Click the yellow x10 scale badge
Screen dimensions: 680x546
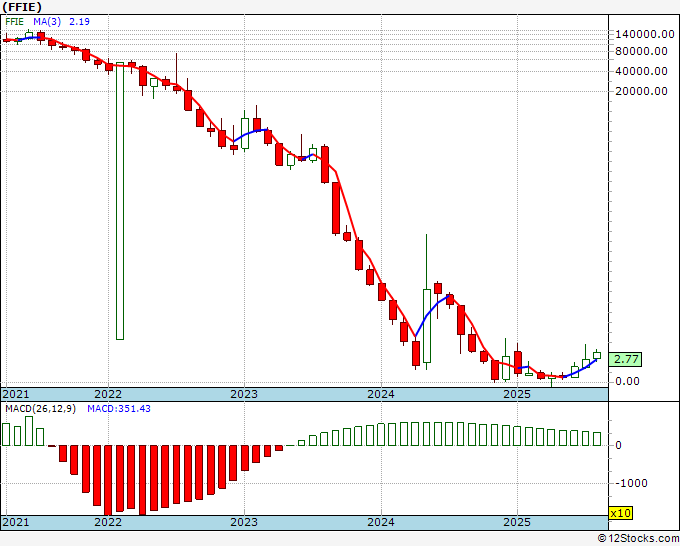pos(620,513)
